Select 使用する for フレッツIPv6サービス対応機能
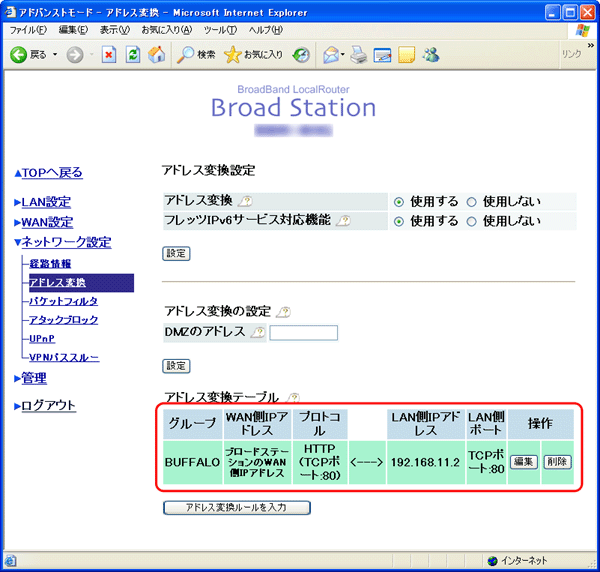 tap(399, 222)
